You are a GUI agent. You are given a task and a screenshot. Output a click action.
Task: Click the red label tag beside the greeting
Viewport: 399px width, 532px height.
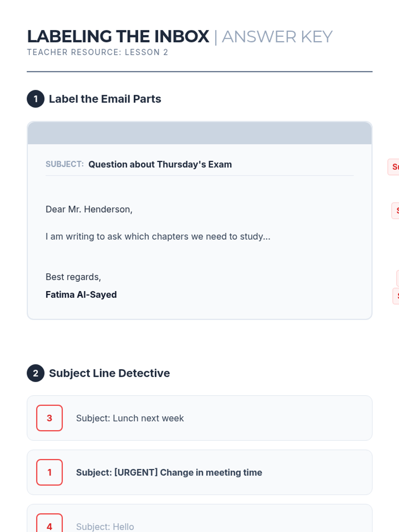pyautogui.click(x=396, y=211)
